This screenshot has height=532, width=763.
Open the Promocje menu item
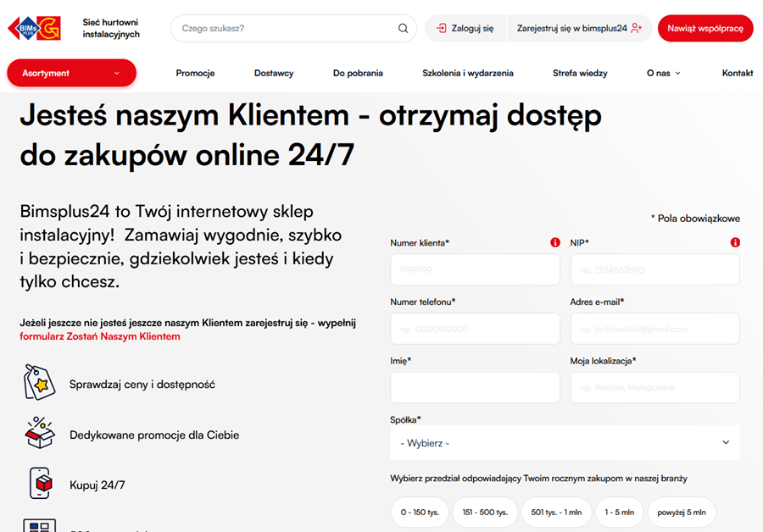tap(195, 73)
